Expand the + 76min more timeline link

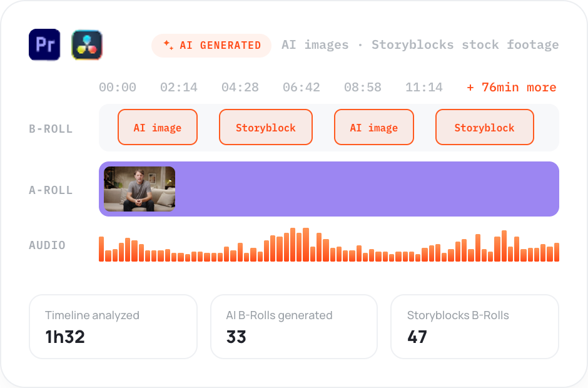(512, 88)
